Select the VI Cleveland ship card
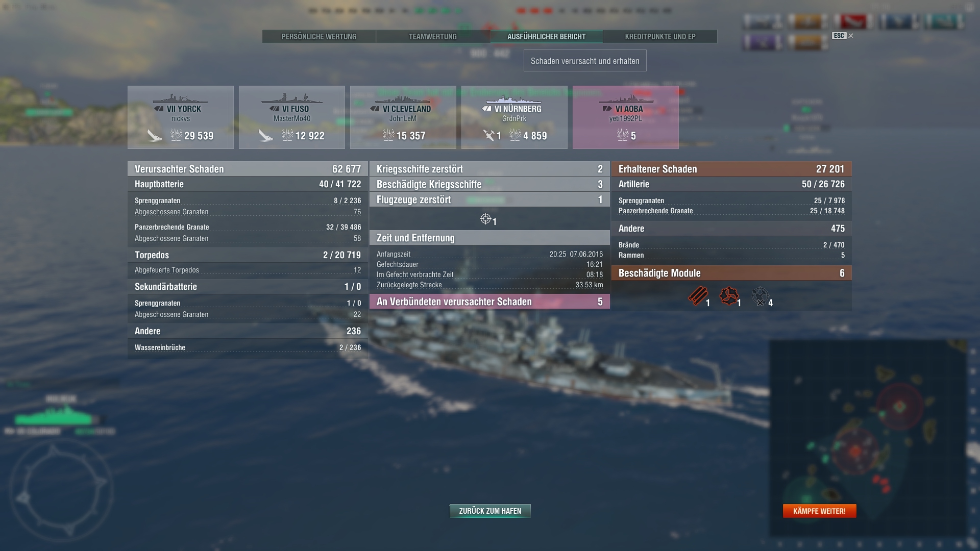Viewport: 980px width, 551px height. coord(403,117)
